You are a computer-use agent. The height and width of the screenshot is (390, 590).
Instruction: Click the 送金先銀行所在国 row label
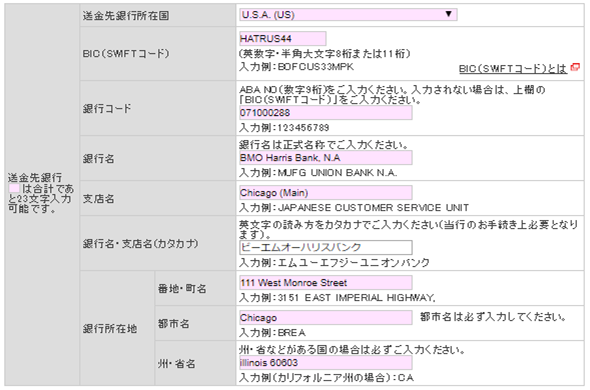[x=126, y=15]
